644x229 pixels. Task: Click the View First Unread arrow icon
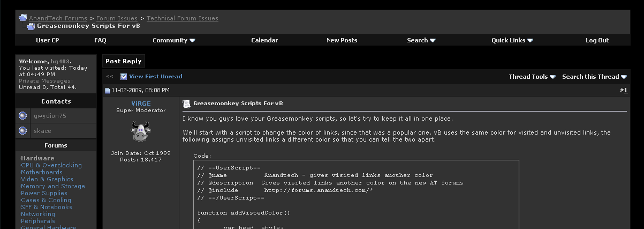pos(124,77)
